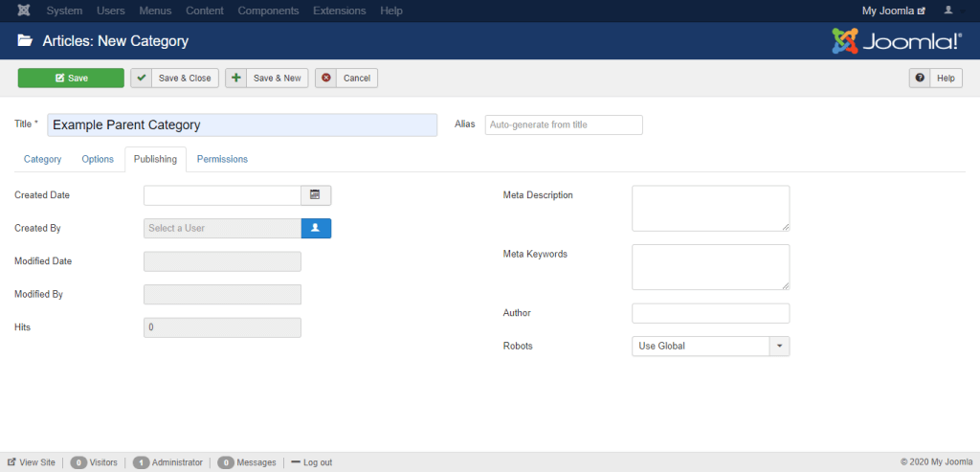The width and height of the screenshot is (980, 472).
Task: Click the Meta Keywords text area
Action: pyautogui.click(x=711, y=267)
